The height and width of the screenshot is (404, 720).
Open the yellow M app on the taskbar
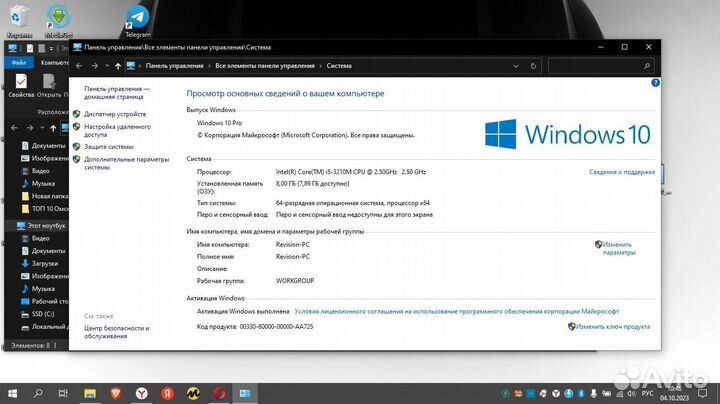(193, 393)
